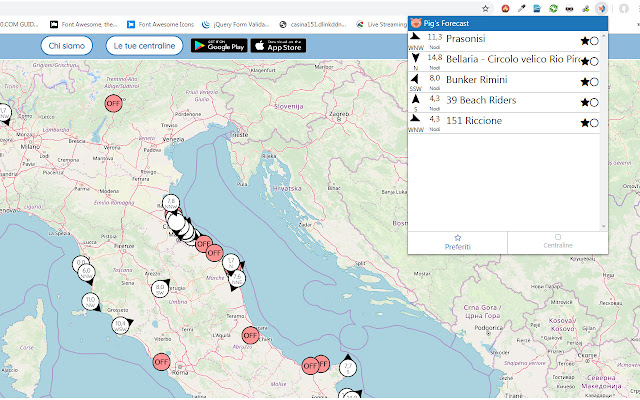Click the OFF marker near Roma
Screen dimensions: 640x400
coord(161,362)
